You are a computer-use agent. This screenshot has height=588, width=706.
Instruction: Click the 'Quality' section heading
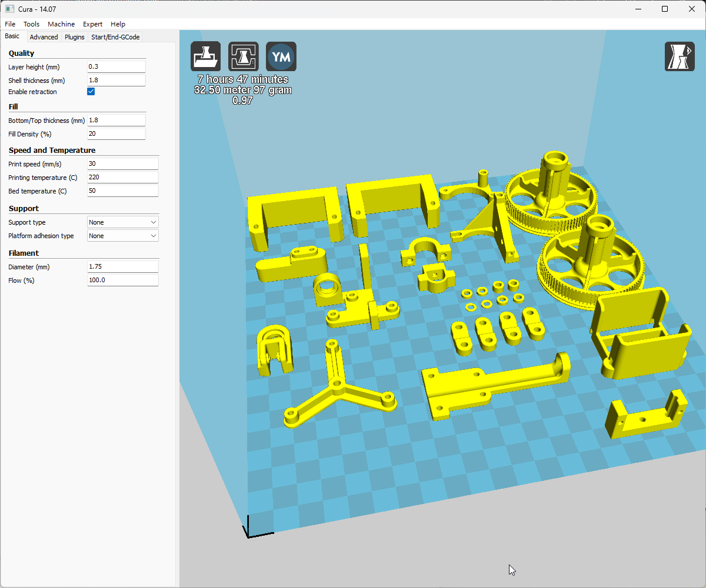point(22,53)
